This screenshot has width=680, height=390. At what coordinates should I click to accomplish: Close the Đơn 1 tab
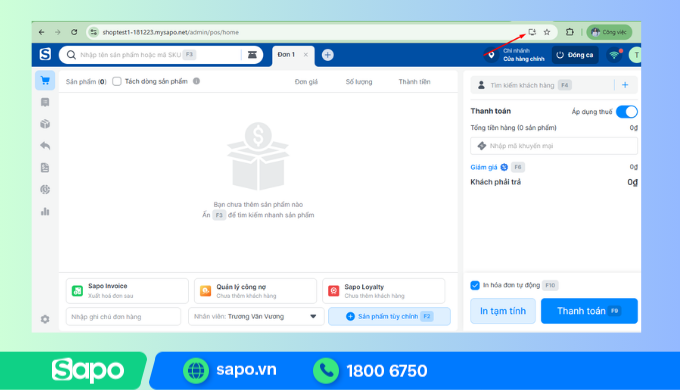pos(306,55)
